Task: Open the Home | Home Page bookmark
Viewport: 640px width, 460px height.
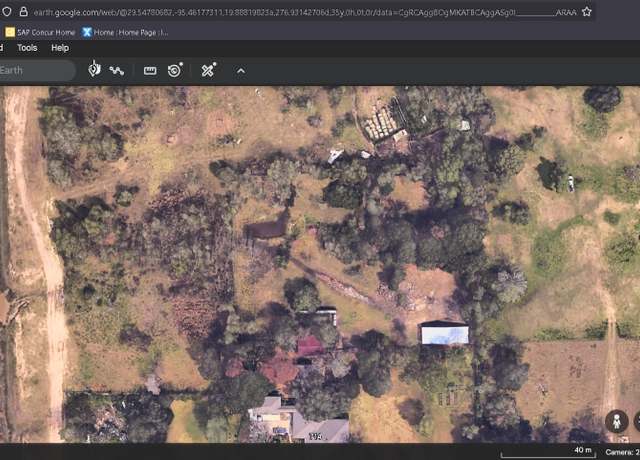Action: tap(125, 32)
